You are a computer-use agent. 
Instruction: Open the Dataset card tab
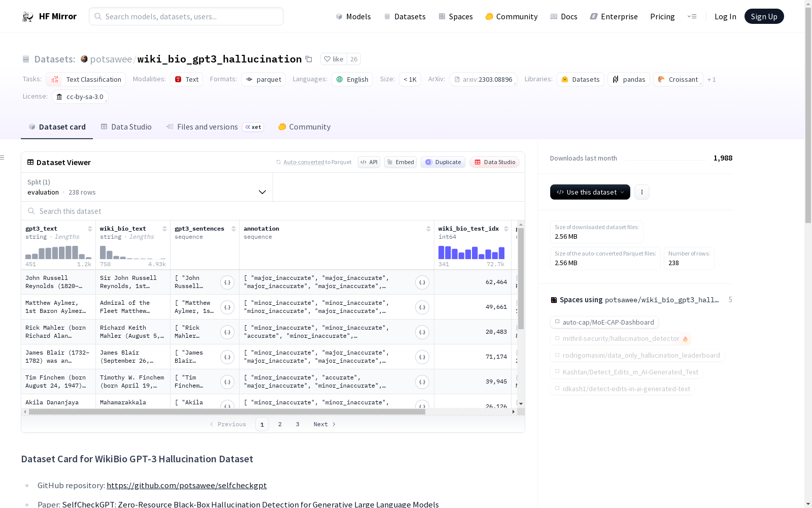point(57,127)
